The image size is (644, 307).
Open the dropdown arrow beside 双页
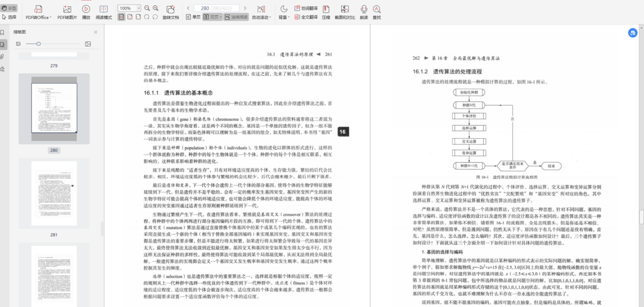(221, 17)
